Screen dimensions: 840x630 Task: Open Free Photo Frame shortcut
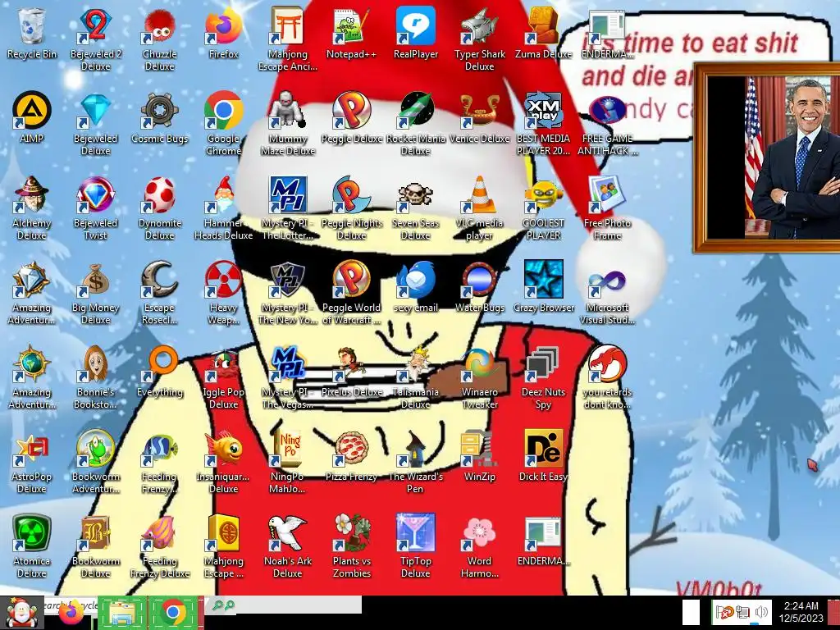(x=608, y=209)
